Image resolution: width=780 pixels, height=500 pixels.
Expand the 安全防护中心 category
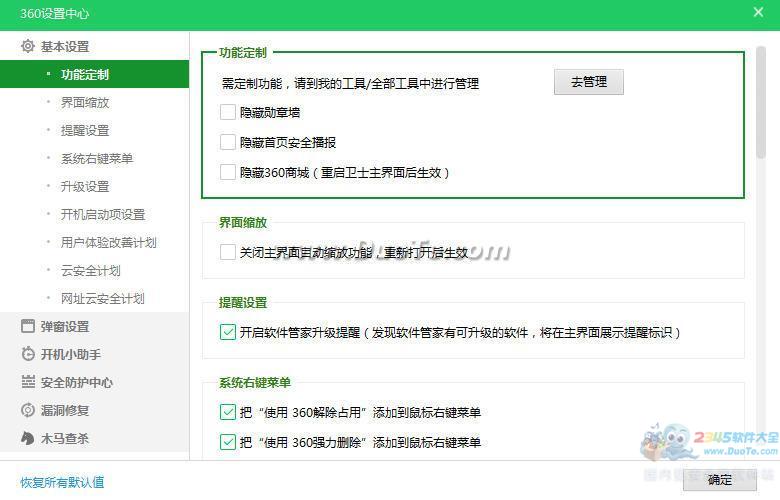[77, 382]
